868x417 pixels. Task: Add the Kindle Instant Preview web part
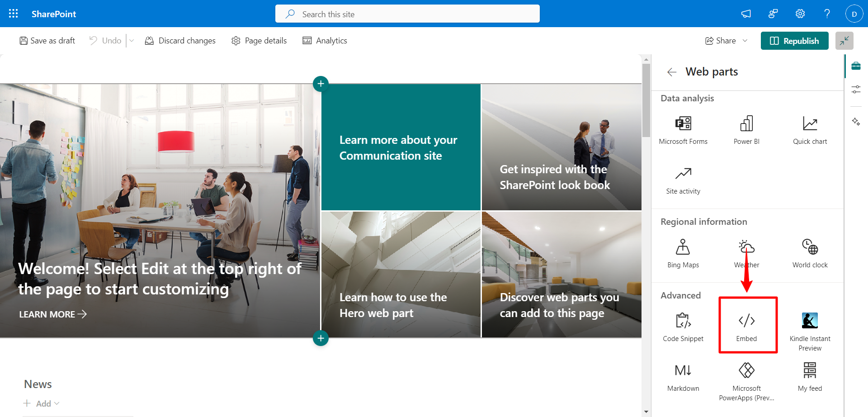[x=810, y=332]
